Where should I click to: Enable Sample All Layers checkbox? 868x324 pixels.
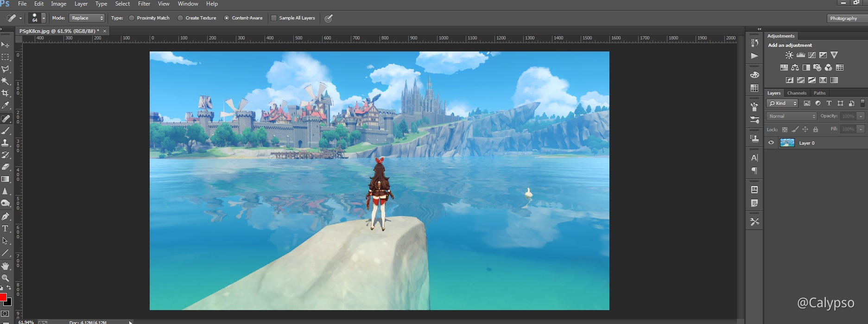[274, 18]
